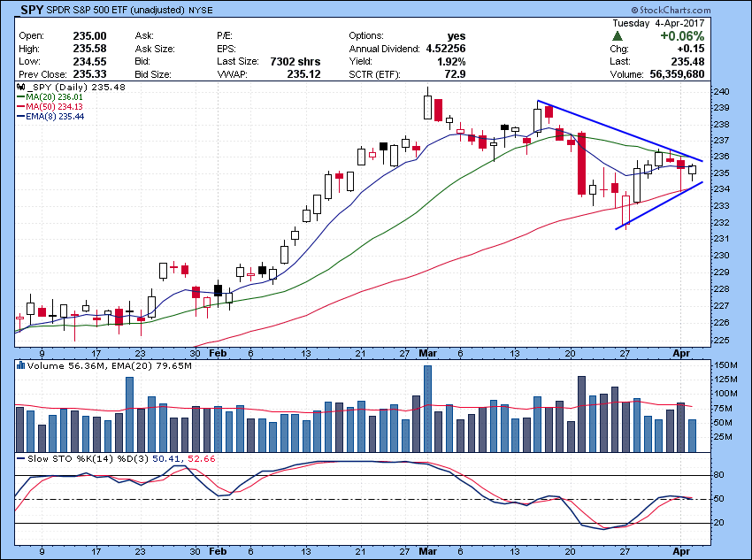Click the 125M label on the volume axis
752x560 pixels.
pyautogui.click(x=725, y=380)
